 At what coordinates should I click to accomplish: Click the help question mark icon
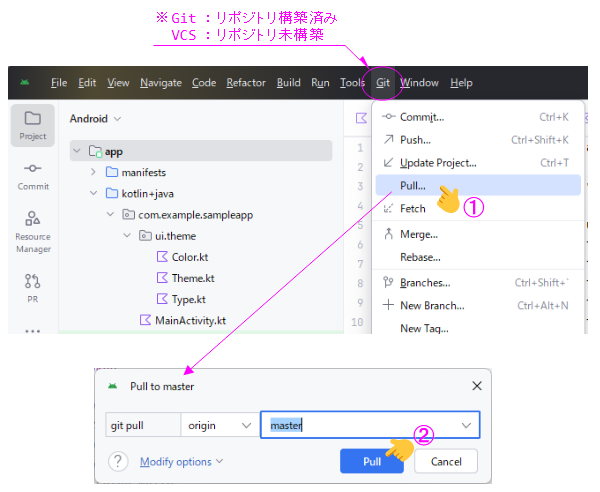pos(118,461)
